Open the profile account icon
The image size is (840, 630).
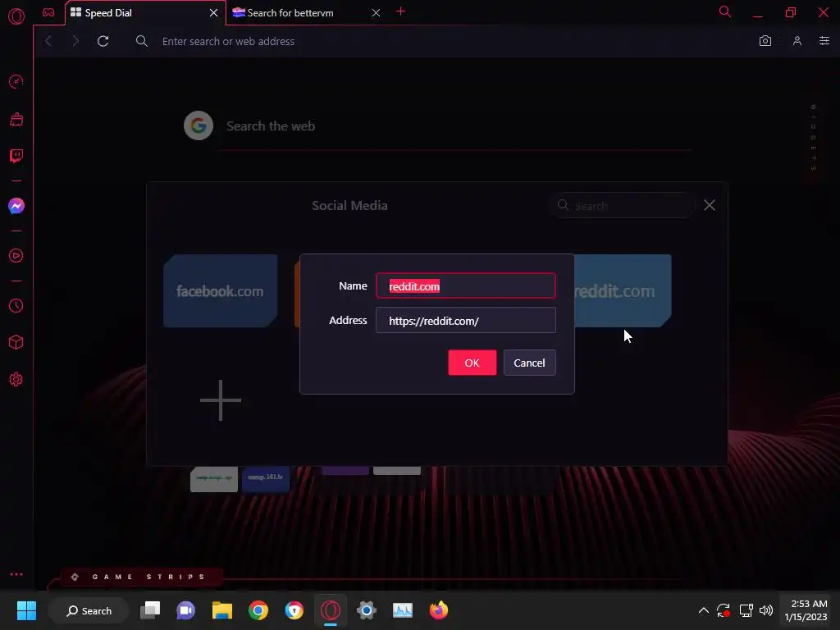click(x=797, y=41)
